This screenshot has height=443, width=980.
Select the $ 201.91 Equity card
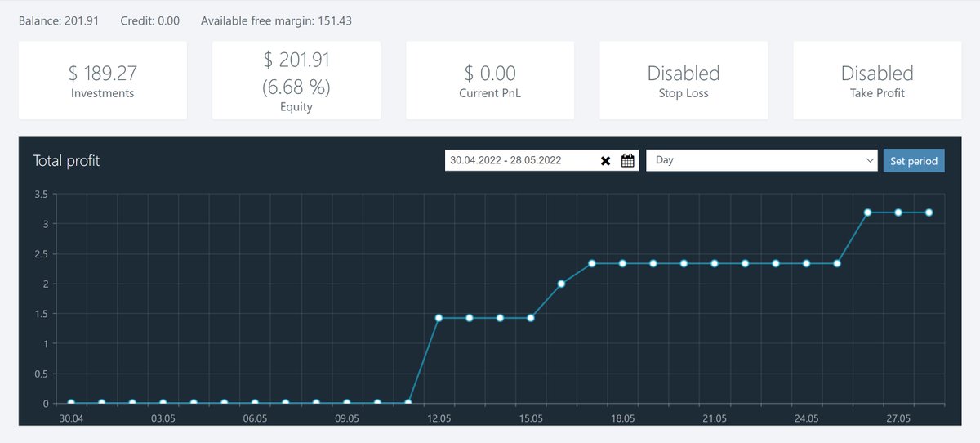tap(296, 81)
